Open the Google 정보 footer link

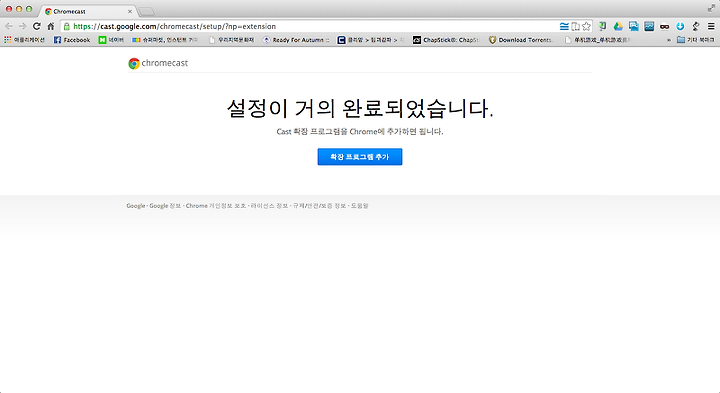[165, 206]
